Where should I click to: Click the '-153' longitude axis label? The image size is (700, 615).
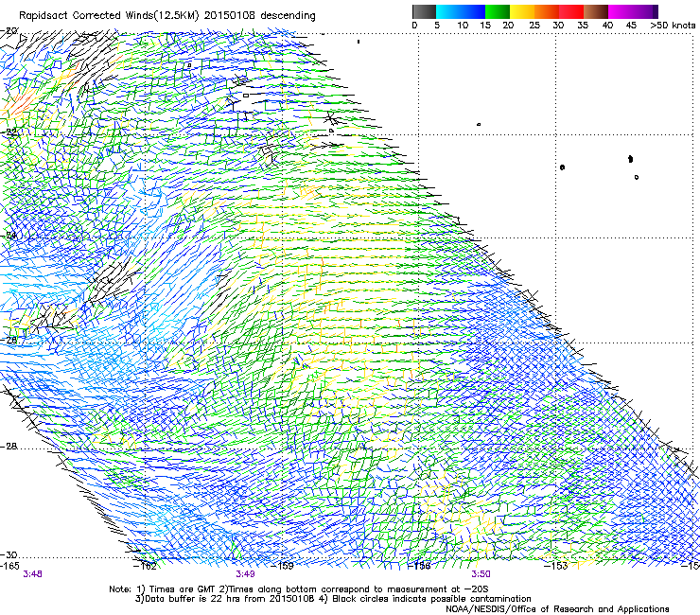[556, 566]
